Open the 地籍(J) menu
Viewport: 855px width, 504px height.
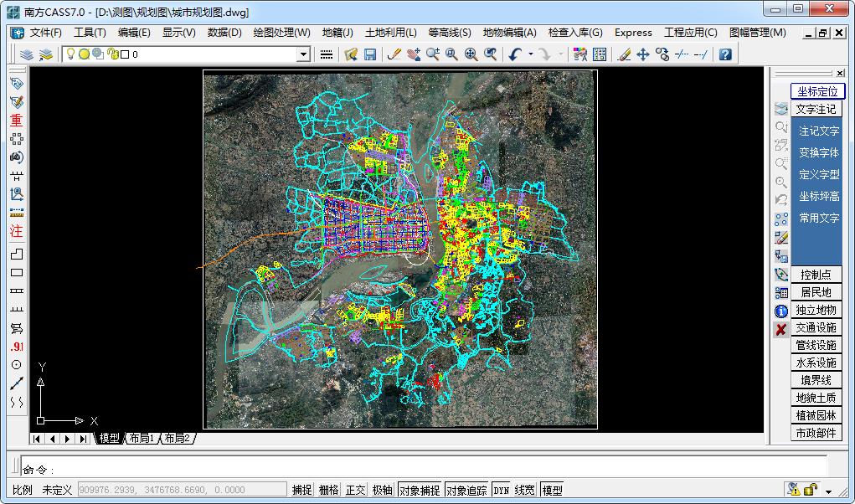[337, 33]
